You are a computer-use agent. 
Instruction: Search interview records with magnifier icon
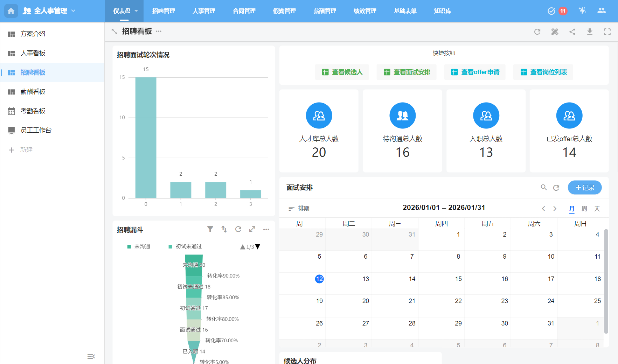pyautogui.click(x=543, y=188)
